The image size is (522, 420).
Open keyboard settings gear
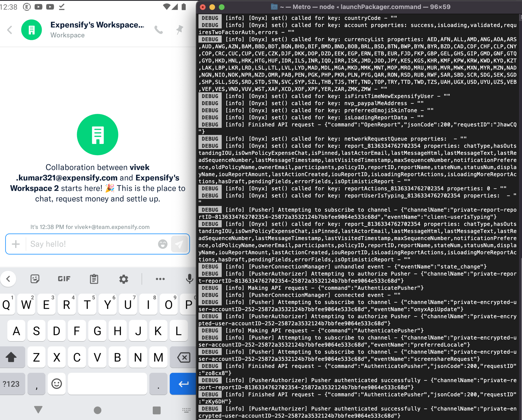[123, 279]
